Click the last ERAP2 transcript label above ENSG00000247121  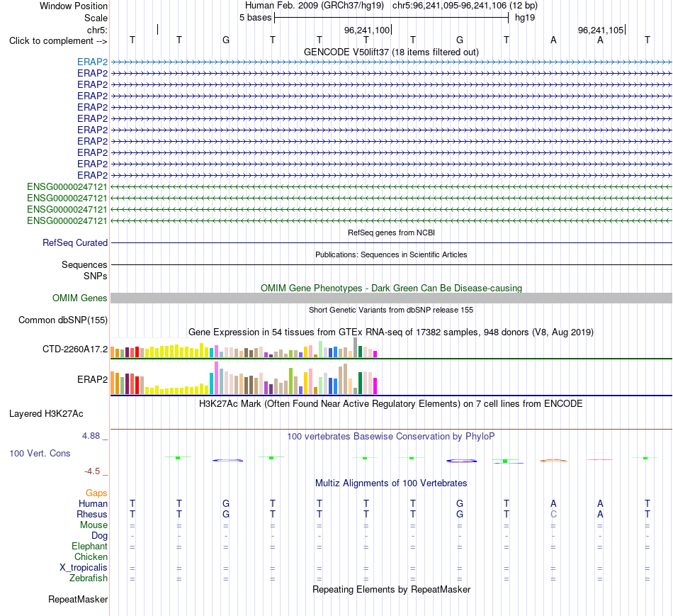[92, 175]
